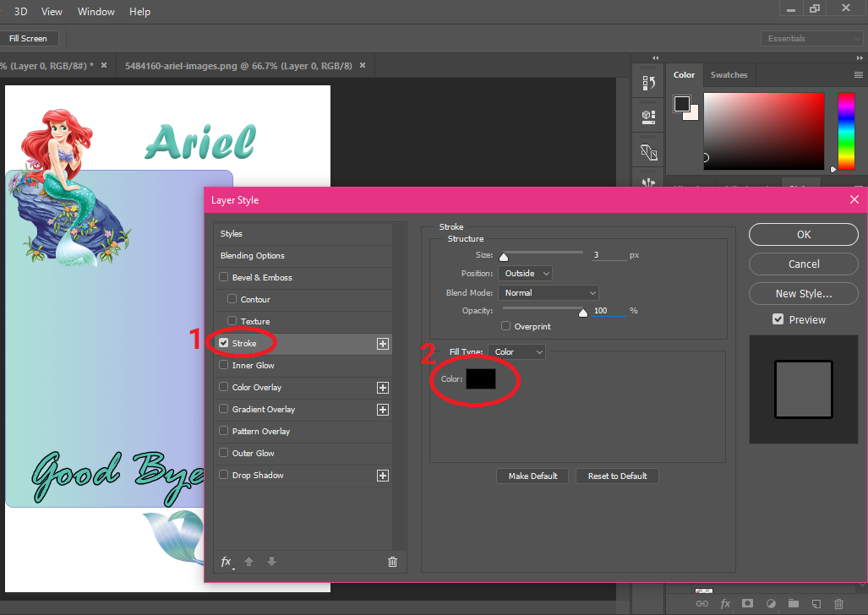Untick the Preview checkbox
Image resolution: width=868 pixels, height=615 pixels.
click(778, 319)
